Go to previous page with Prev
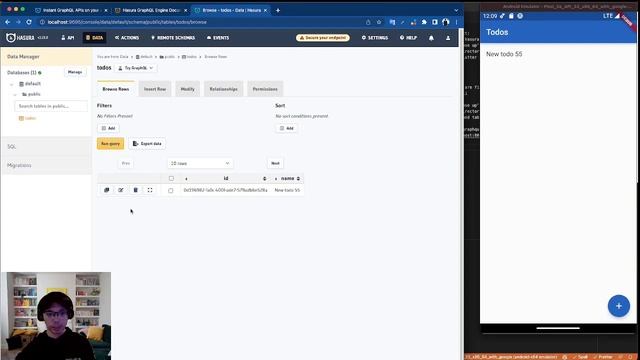Screen dimensions: 640x360 click(126, 163)
